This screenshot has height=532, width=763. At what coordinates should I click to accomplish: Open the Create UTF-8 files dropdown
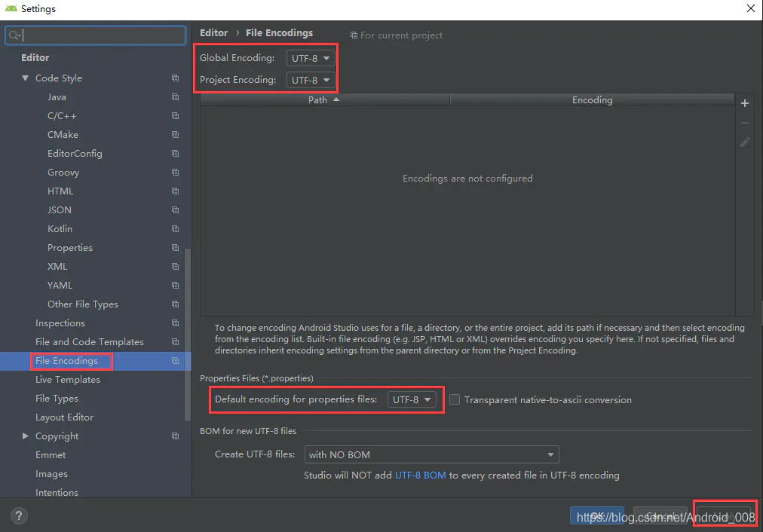click(431, 454)
